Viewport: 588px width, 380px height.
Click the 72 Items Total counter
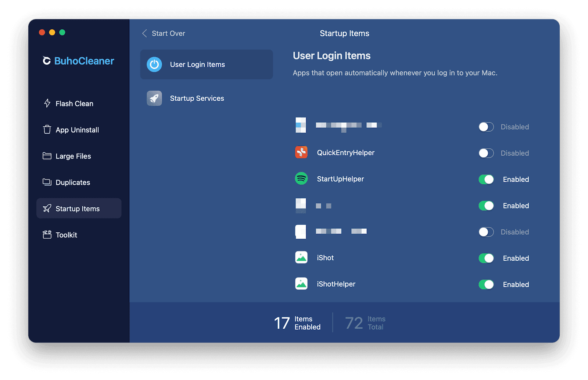coord(365,323)
